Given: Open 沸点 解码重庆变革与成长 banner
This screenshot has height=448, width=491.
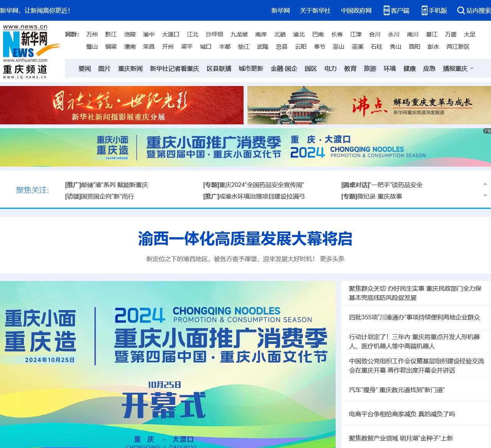Looking at the screenshot, I should pyautogui.click(x=369, y=105).
